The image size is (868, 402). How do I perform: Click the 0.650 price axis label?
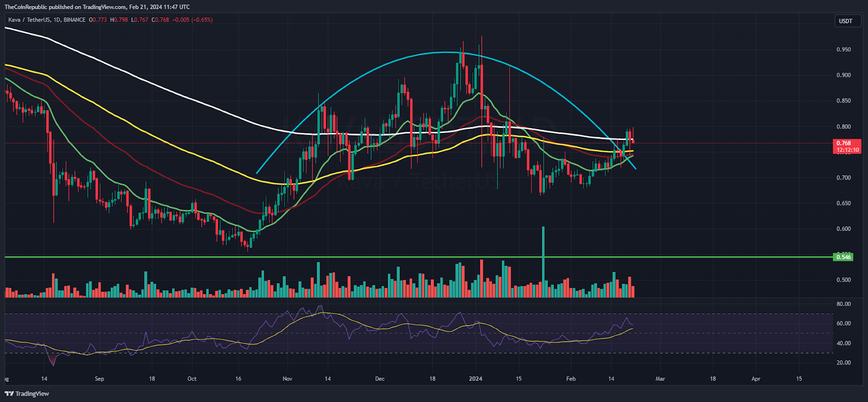[x=844, y=203]
